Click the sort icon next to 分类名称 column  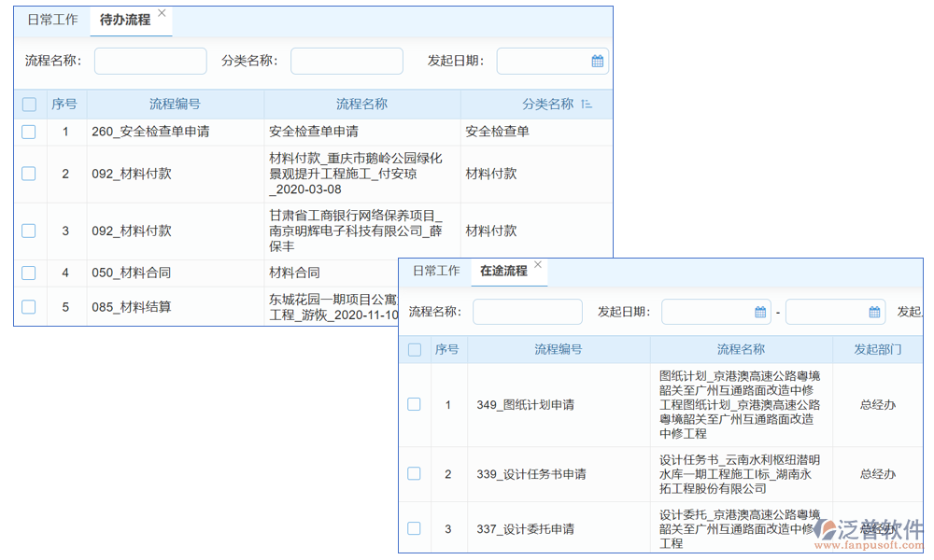(x=587, y=105)
